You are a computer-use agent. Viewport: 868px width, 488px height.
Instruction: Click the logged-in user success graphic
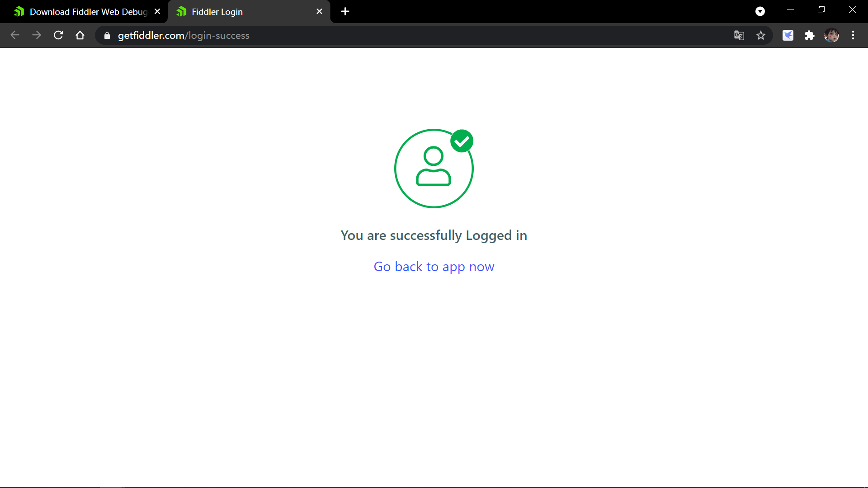coord(434,169)
